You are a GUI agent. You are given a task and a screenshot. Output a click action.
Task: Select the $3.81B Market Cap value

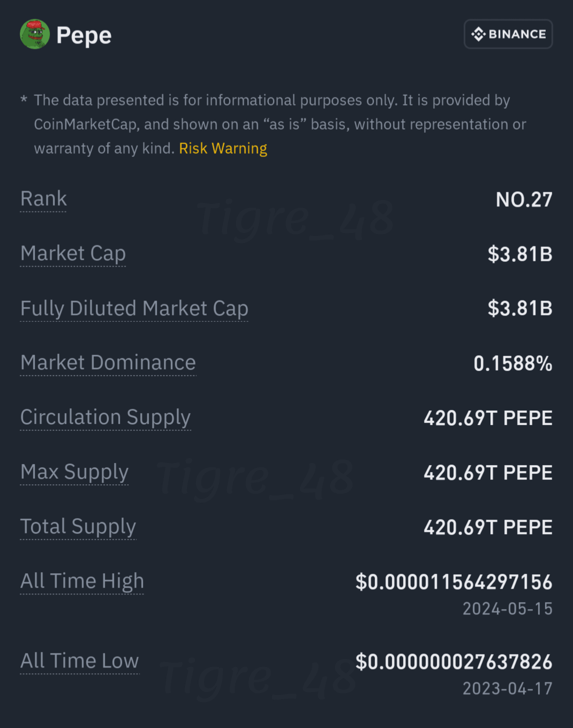pos(520,254)
